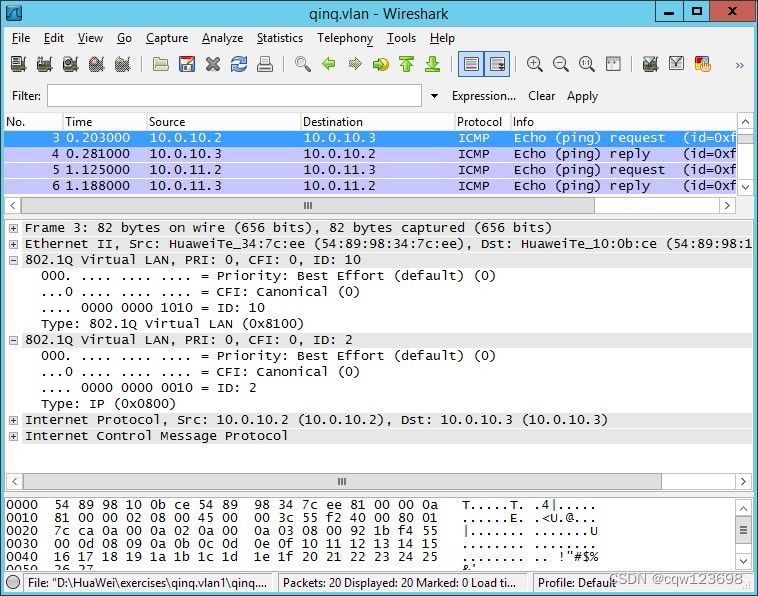Open the File menu

(21, 38)
